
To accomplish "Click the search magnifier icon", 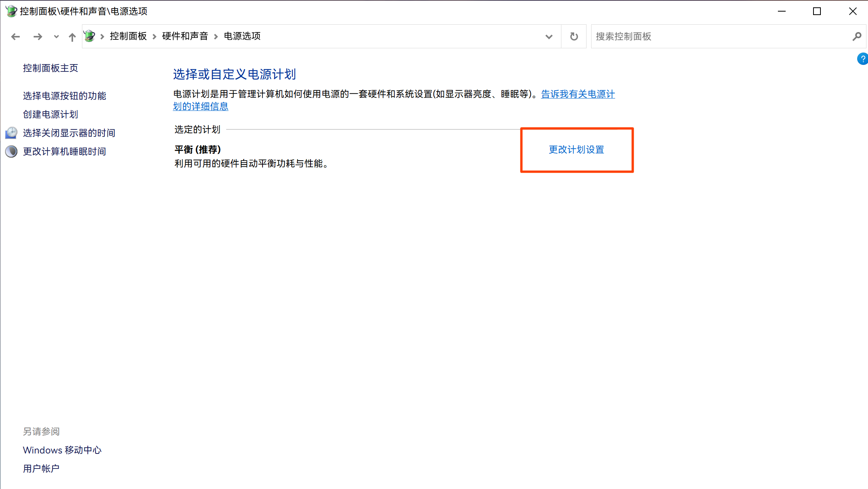I will click(857, 37).
